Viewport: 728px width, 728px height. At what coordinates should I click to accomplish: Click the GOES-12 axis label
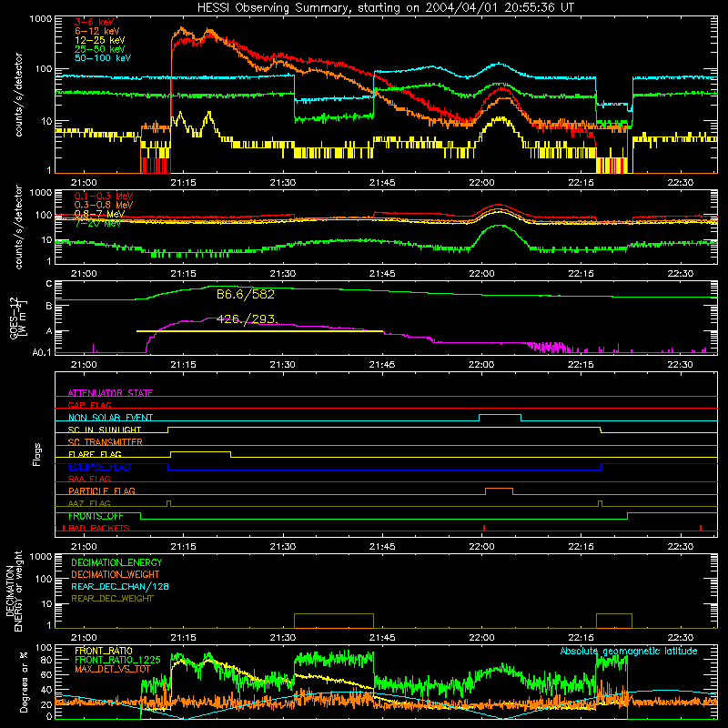(18, 318)
